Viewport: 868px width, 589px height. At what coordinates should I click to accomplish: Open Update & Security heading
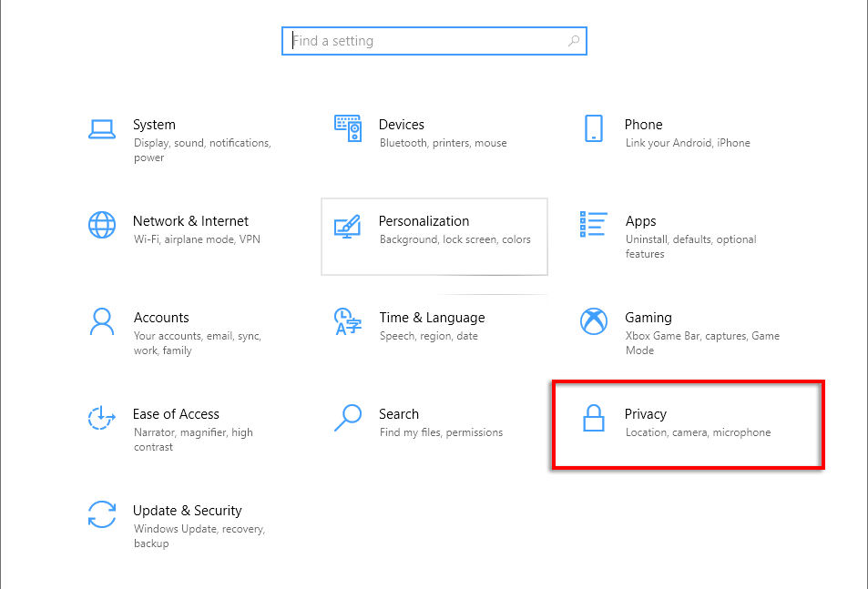(187, 511)
